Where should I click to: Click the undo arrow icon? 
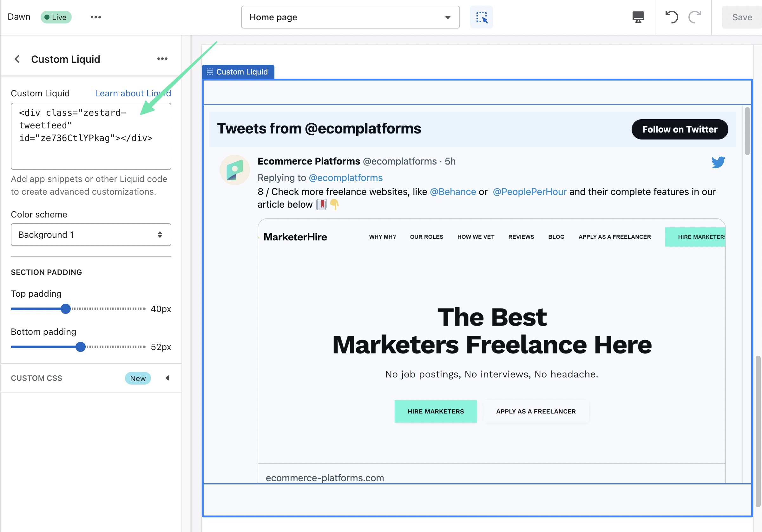tap(671, 17)
